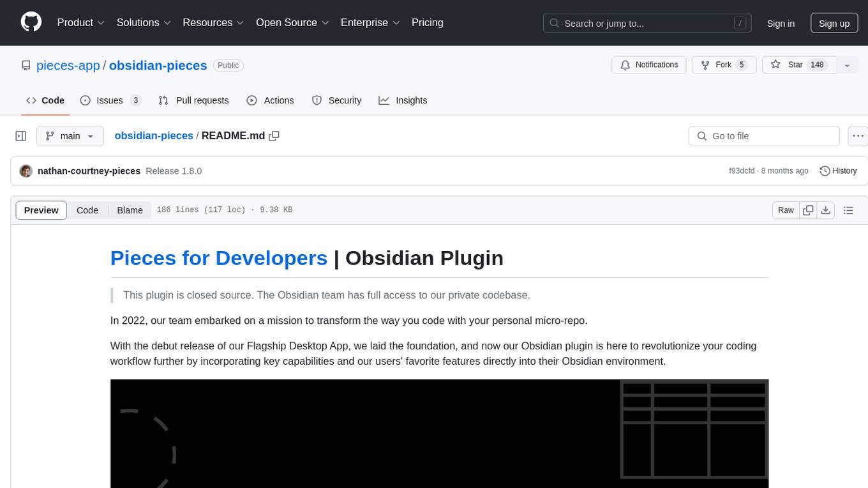Open the Release 1.8.0 commit message
868x488 pixels.
click(174, 171)
